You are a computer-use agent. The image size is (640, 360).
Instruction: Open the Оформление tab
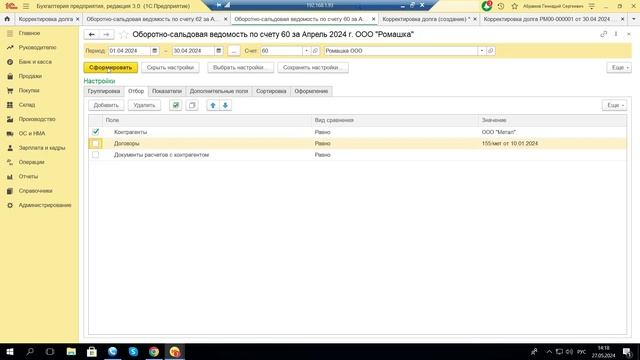tap(311, 91)
